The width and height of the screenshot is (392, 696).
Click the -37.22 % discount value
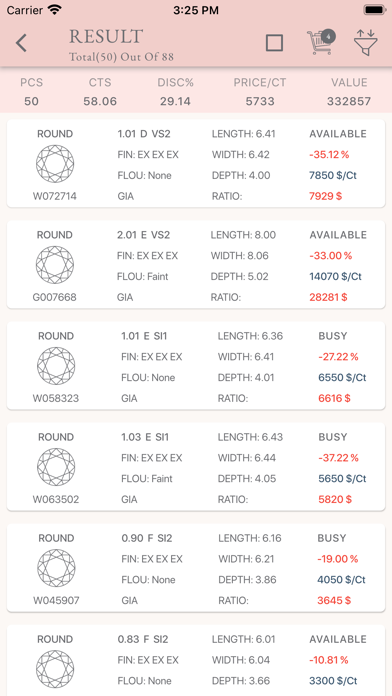tap(338, 458)
